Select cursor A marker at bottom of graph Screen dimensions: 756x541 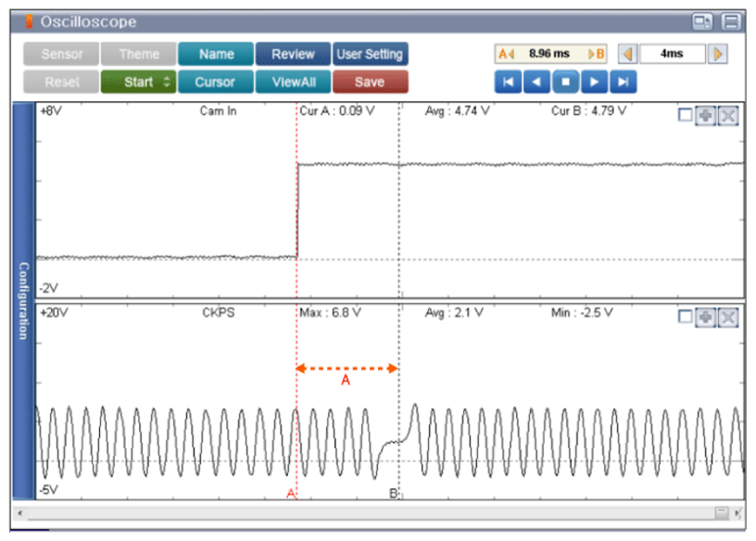(x=291, y=493)
